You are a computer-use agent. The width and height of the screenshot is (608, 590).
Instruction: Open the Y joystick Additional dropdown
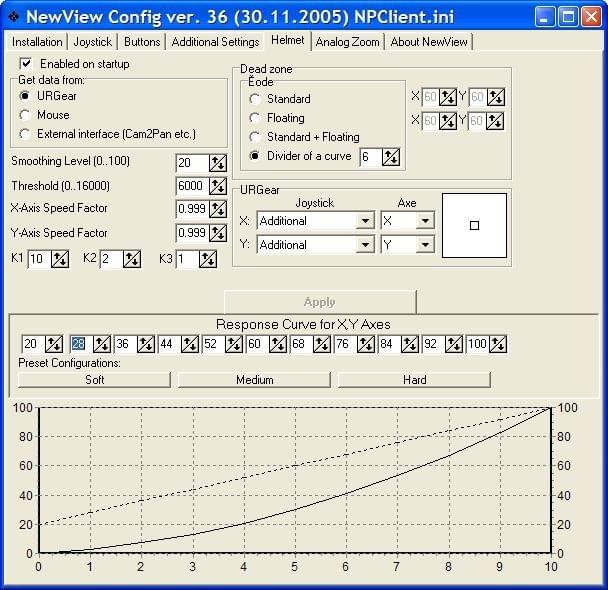tap(365, 245)
